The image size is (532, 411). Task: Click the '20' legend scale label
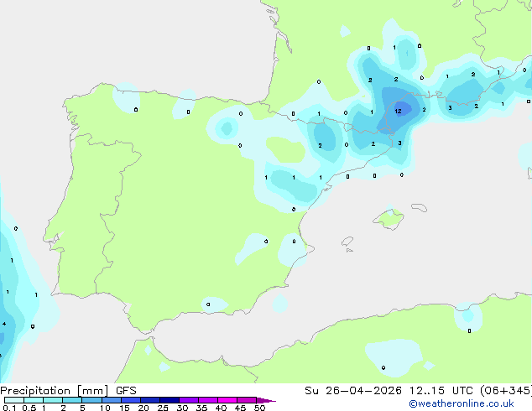143,408
